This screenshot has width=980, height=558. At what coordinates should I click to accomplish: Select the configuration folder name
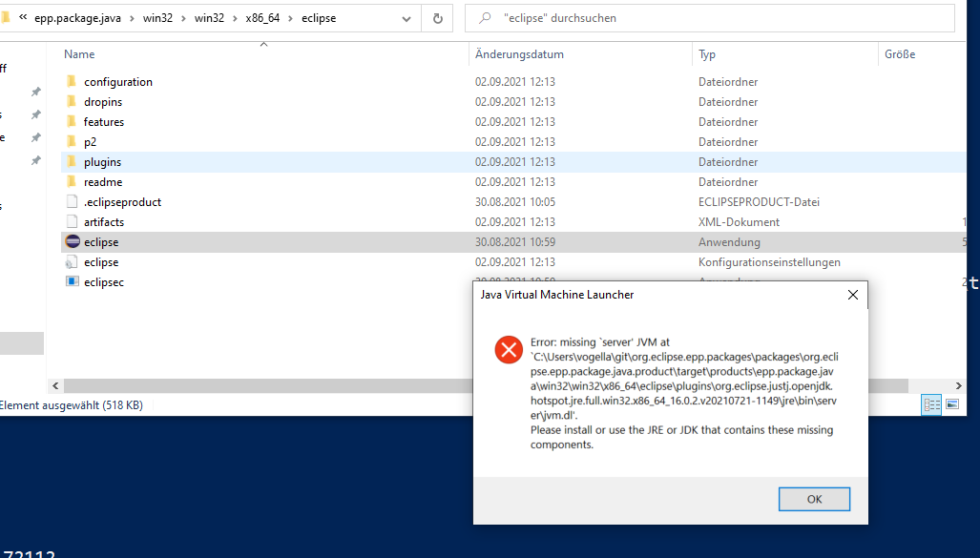[x=118, y=82]
